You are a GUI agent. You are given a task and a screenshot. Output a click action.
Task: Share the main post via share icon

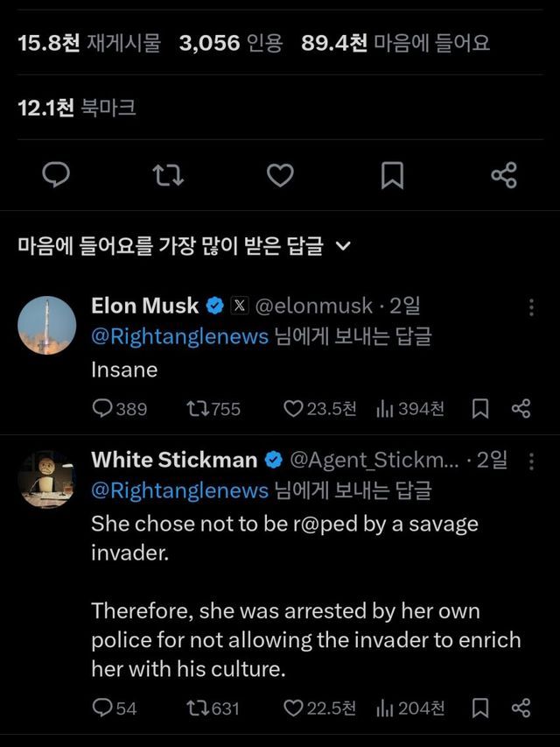coord(504,175)
